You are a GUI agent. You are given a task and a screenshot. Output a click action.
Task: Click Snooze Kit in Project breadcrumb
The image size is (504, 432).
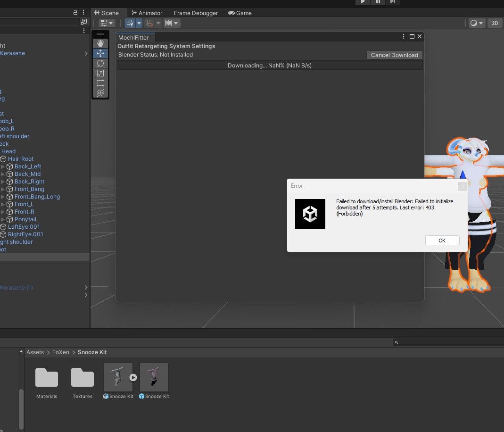(92, 352)
